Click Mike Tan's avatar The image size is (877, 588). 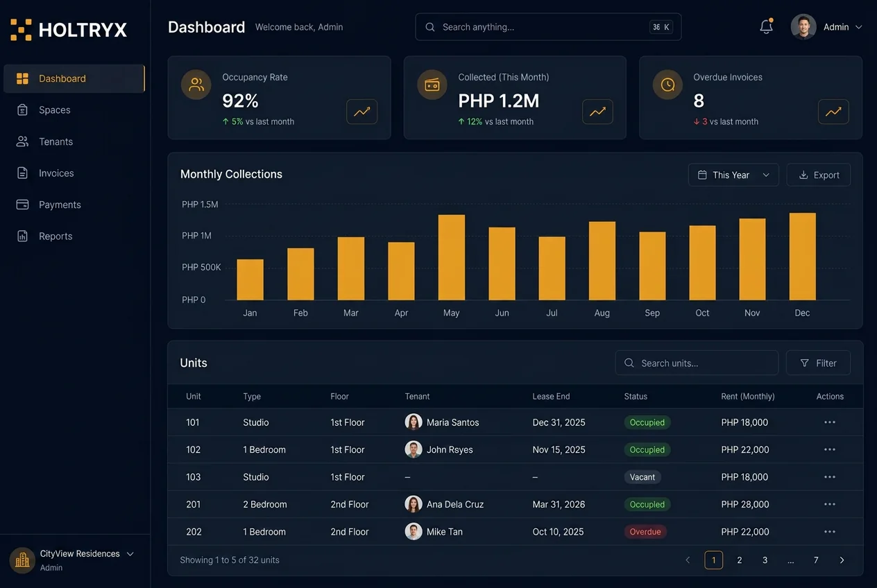414,532
